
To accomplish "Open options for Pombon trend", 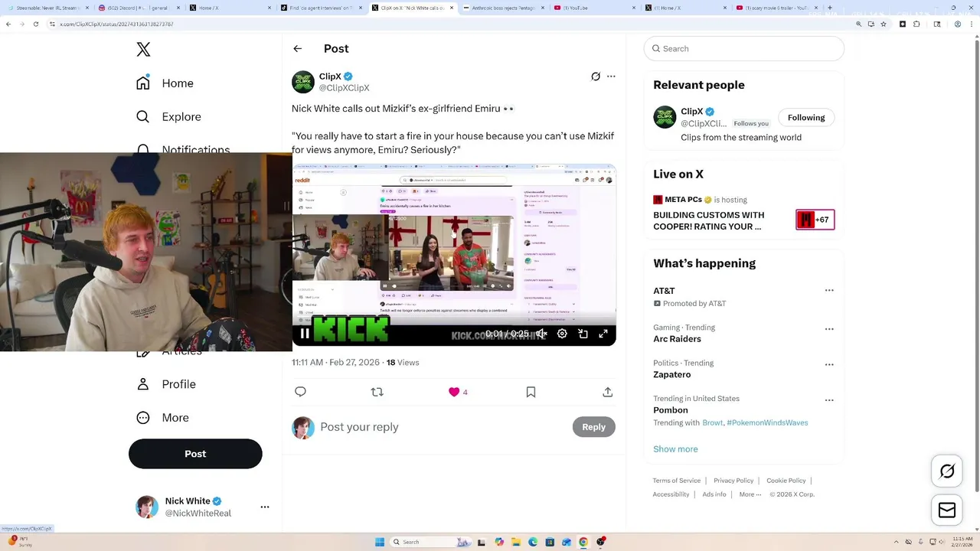I will pos(829,400).
